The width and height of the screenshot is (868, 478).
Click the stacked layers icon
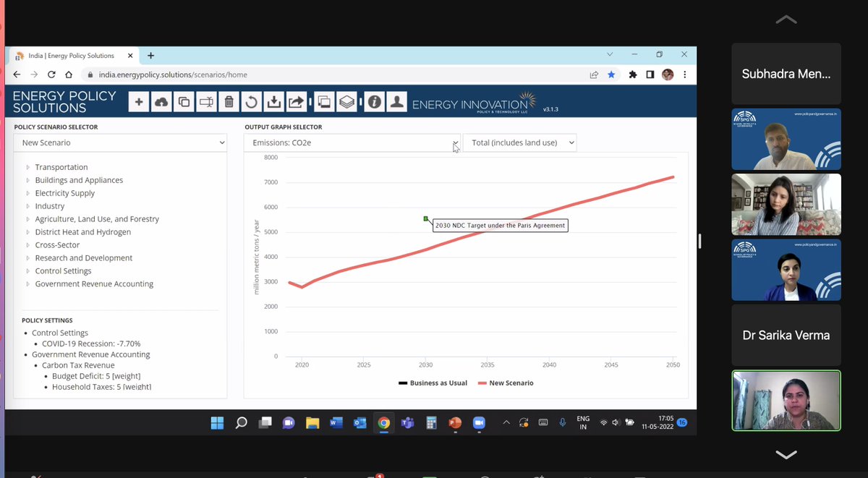click(346, 102)
